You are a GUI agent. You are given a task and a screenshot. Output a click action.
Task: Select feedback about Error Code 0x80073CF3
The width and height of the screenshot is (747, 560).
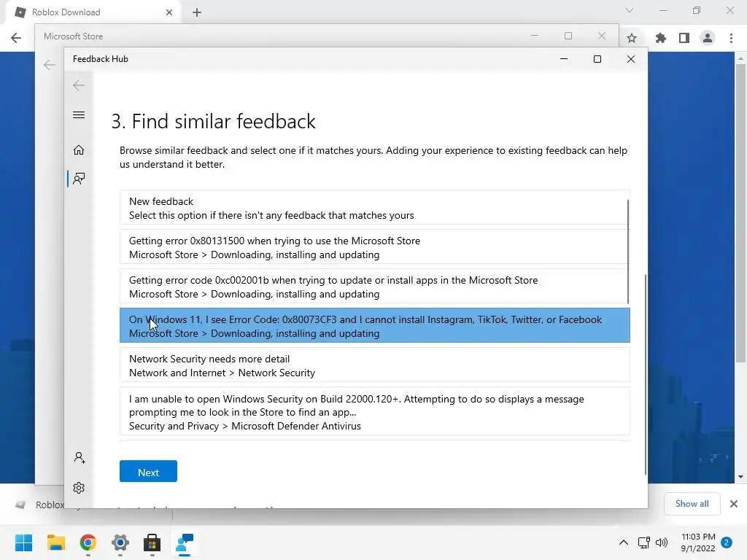[374, 326]
